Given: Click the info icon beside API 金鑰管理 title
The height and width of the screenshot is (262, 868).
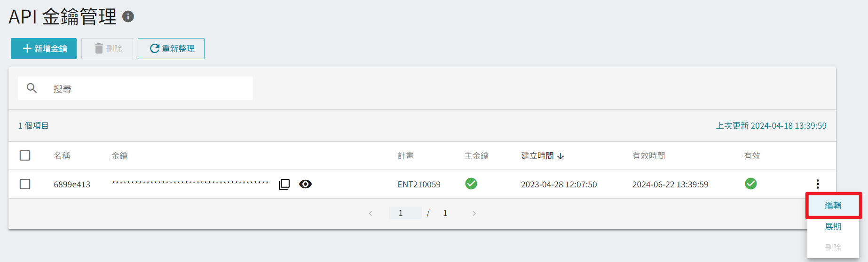Looking at the screenshot, I should (x=128, y=17).
